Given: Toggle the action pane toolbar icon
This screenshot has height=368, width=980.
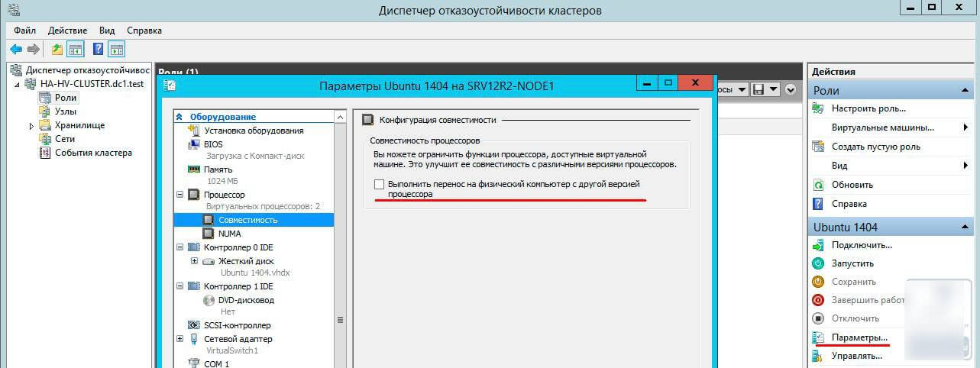Looking at the screenshot, I should pos(116,50).
